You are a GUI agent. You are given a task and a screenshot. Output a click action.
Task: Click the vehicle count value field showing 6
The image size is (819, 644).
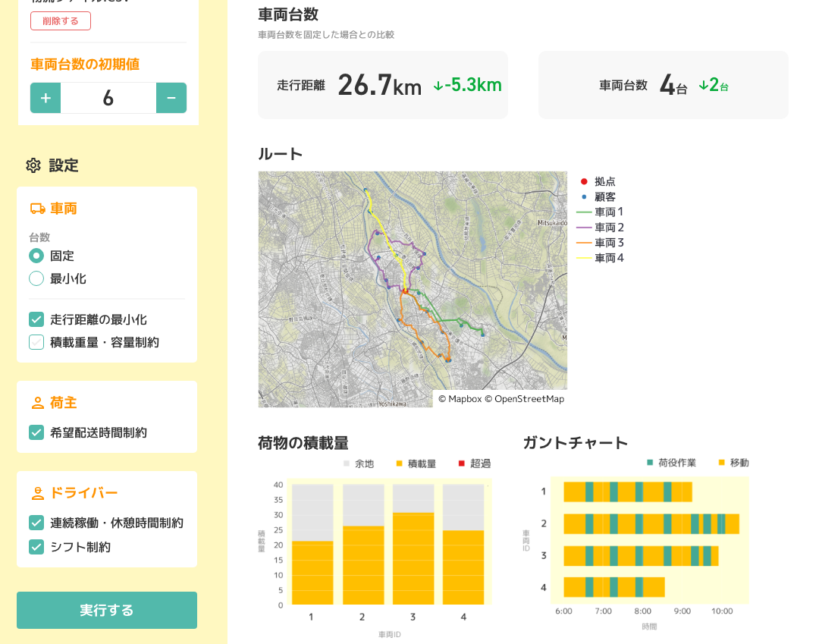[108, 98]
